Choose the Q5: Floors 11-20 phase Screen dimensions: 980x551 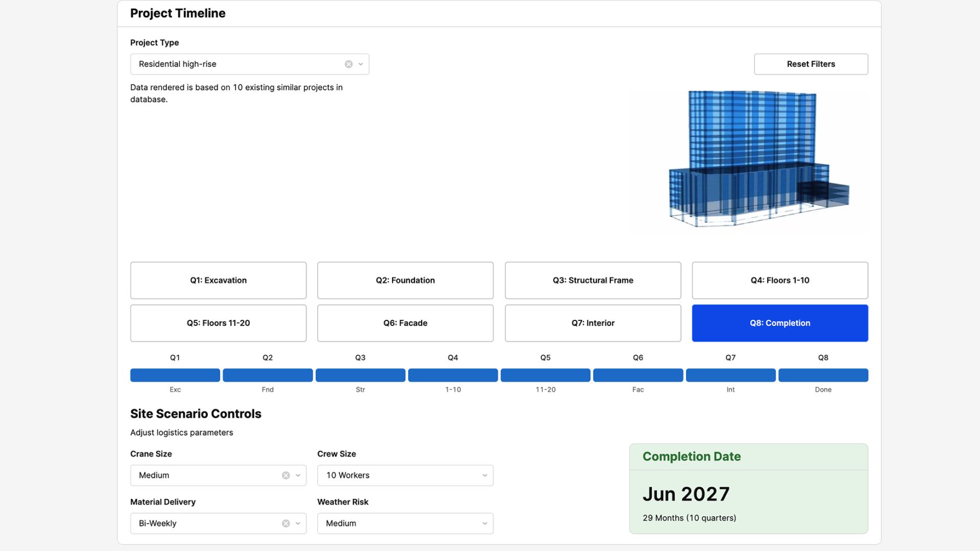click(x=218, y=323)
